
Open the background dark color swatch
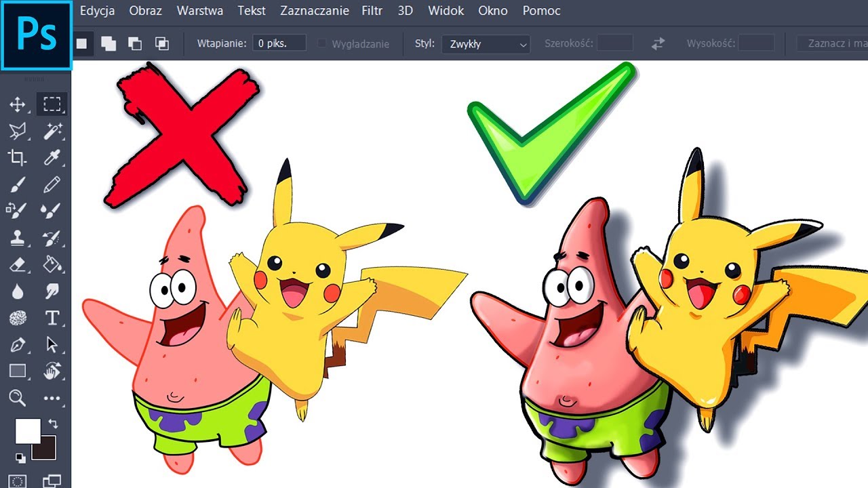click(x=45, y=449)
